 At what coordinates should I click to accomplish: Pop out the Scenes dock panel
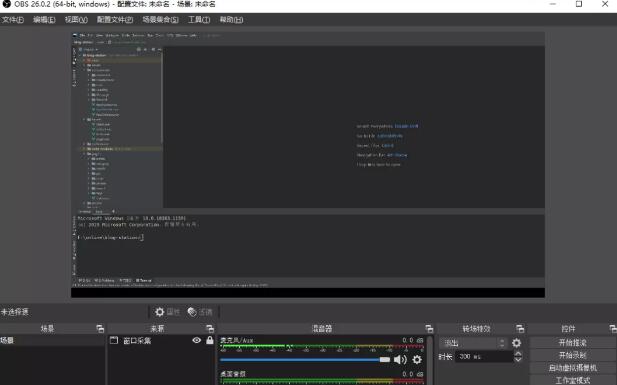pos(100,328)
